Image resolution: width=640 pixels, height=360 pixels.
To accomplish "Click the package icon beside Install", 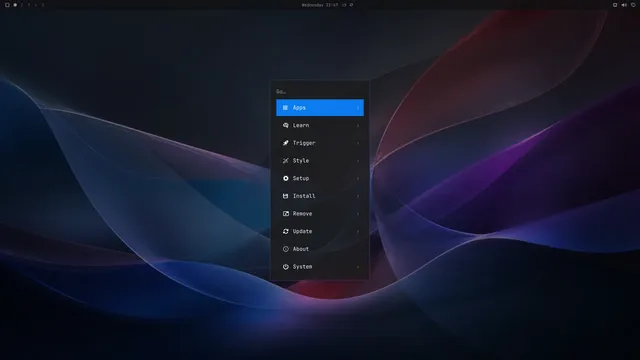I will click(x=285, y=196).
